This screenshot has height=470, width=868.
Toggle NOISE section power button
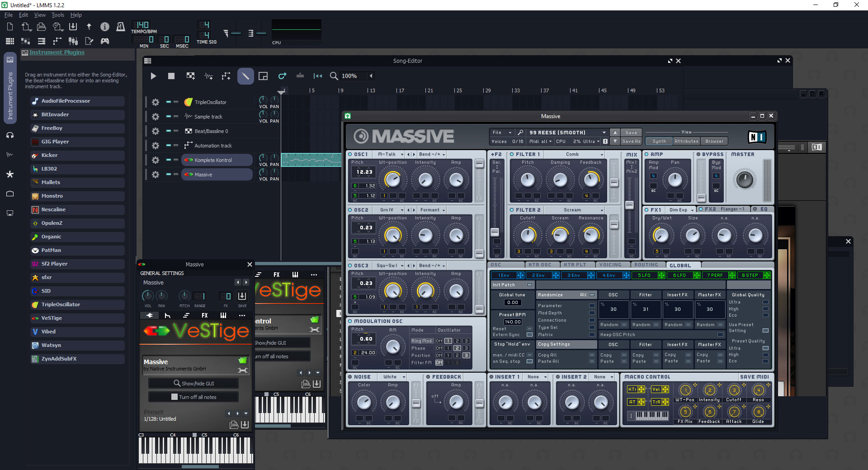[350, 377]
